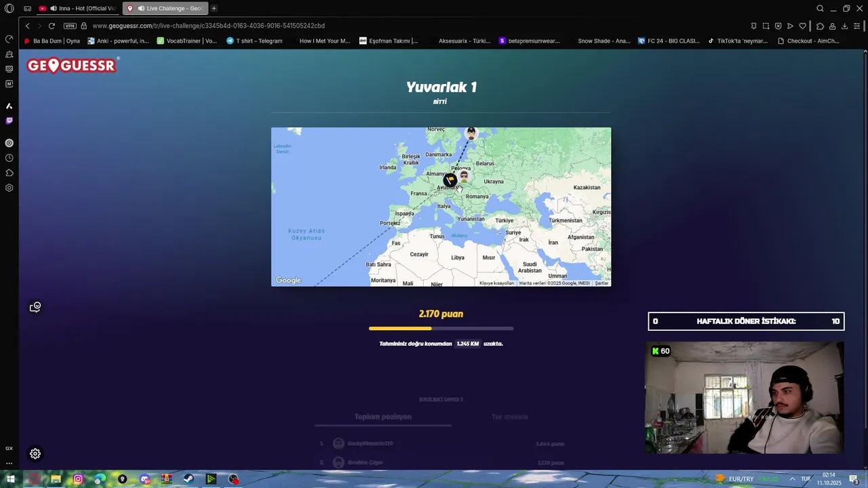This screenshot has width=868, height=488.
Task: Click the streamer webcam overlay
Action: coord(744,398)
